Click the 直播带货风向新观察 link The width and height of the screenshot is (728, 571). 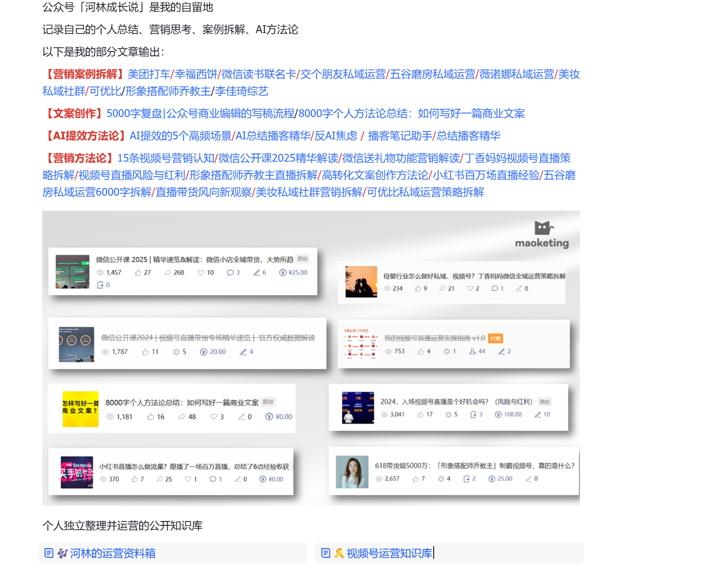(203, 192)
